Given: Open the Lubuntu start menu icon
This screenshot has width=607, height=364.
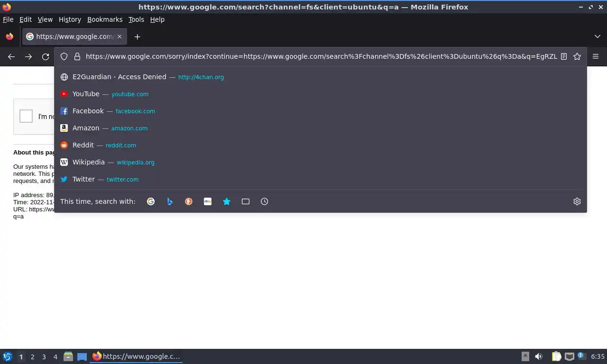Looking at the screenshot, I should (8, 356).
